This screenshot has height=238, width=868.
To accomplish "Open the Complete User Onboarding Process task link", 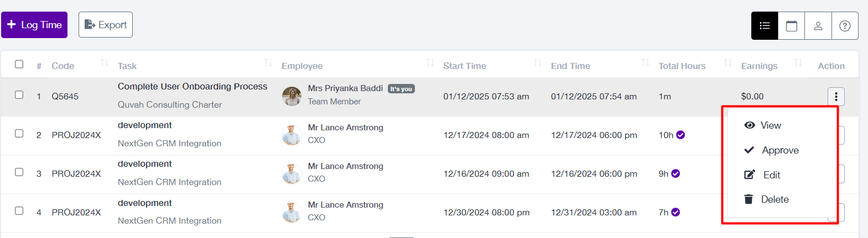I will (193, 87).
